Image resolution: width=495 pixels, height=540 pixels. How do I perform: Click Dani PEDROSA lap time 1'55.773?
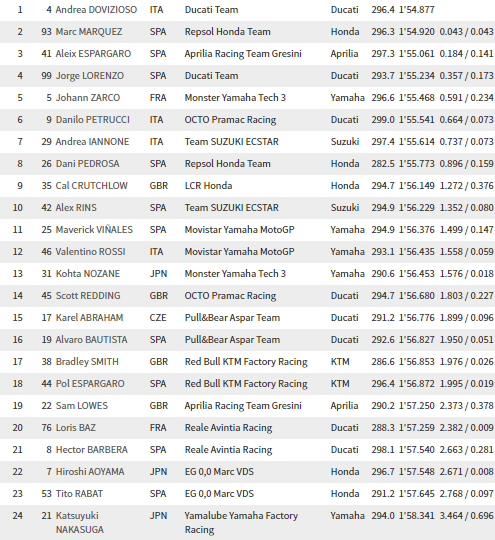coord(416,164)
